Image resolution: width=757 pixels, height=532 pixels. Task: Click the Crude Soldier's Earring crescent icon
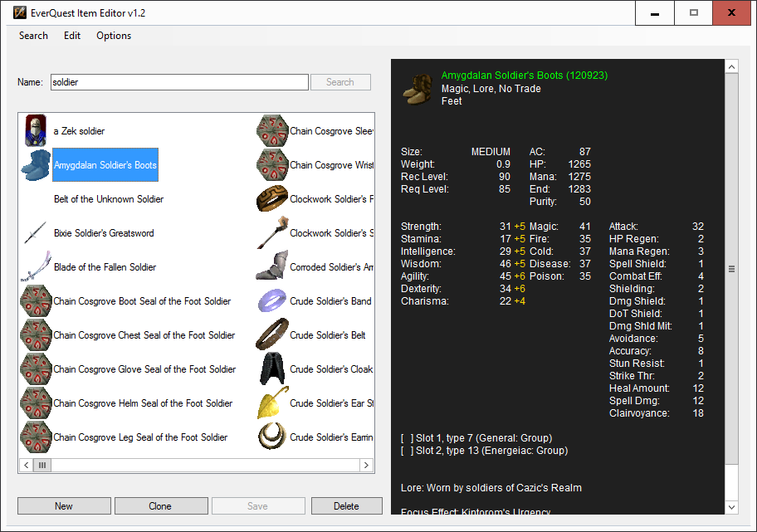tap(272, 436)
